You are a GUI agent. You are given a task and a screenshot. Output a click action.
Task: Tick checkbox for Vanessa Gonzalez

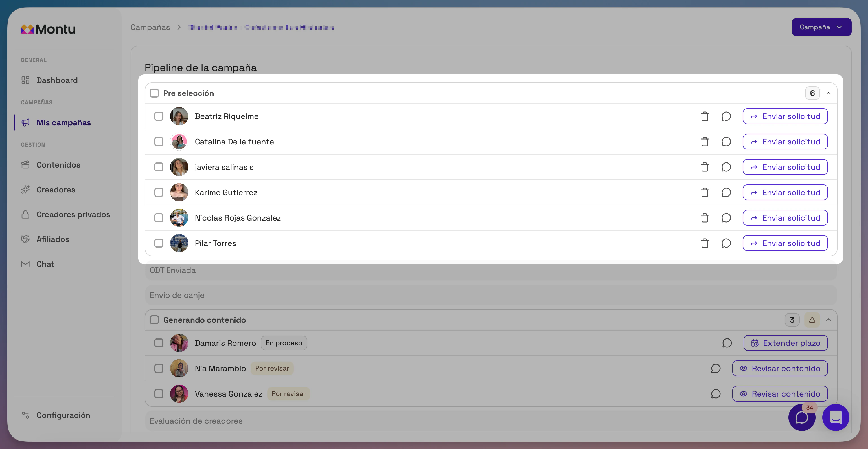[x=159, y=394]
